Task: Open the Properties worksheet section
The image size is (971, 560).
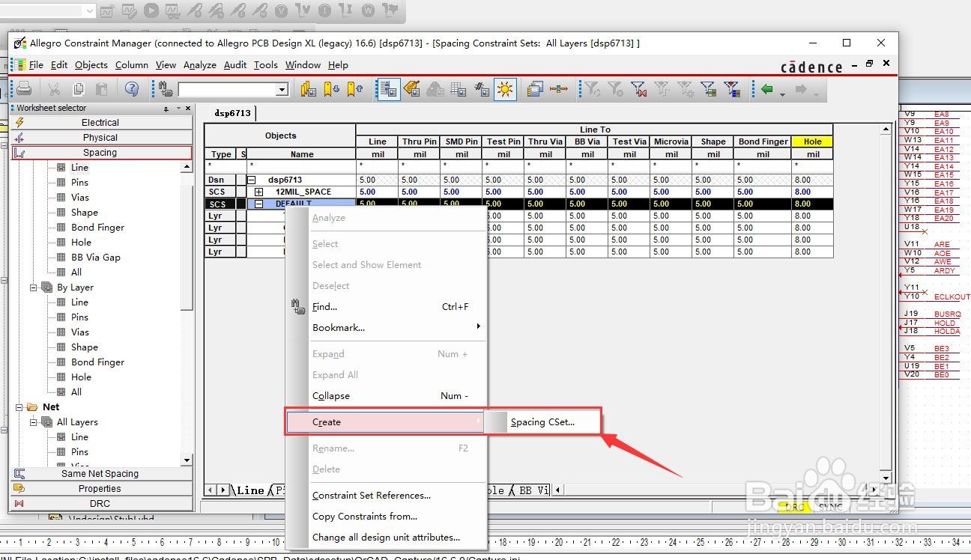Action: tap(100, 488)
